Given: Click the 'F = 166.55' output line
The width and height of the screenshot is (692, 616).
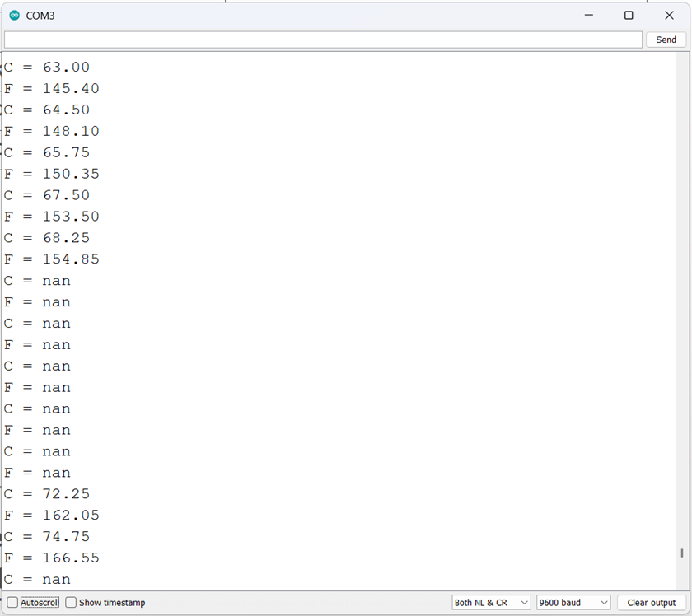Looking at the screenshot, I should (x=52, y=558).
